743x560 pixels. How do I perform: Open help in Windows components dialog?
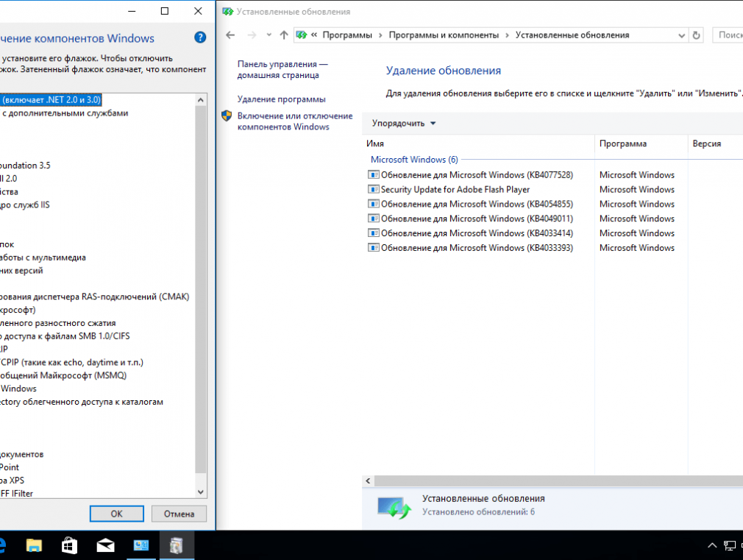(x=200, y=38)
